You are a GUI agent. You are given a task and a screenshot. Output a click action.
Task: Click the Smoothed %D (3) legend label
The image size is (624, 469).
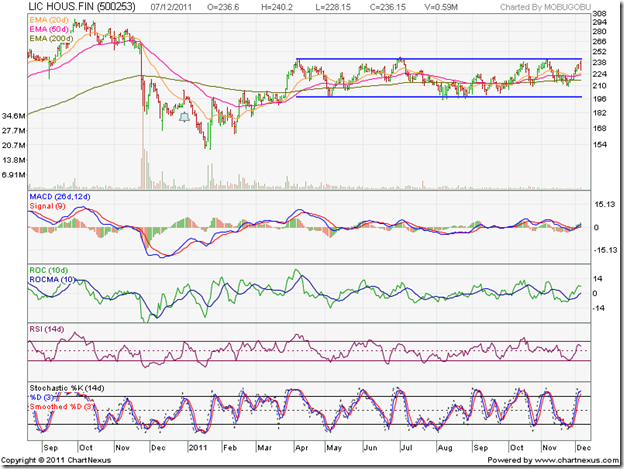coord(62,407)
